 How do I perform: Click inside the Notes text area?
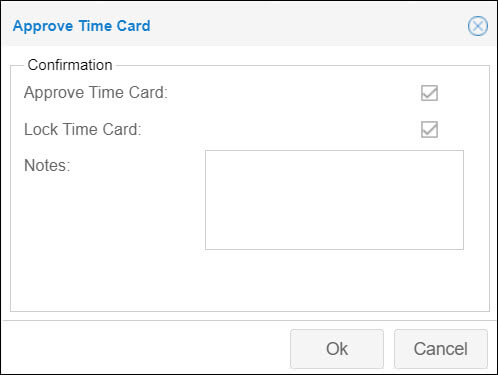[x=334, y=200]
